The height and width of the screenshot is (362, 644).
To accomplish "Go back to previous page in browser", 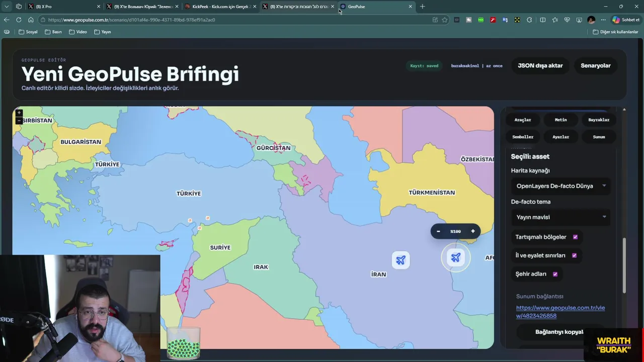I will click(x=7, y=20).
